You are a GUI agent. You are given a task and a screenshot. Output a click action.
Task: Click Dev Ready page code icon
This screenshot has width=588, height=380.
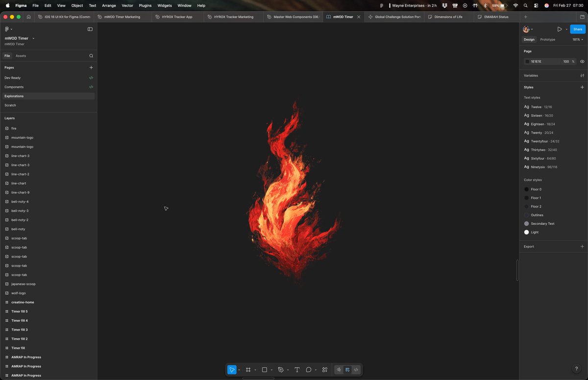(x=91, y=78)
